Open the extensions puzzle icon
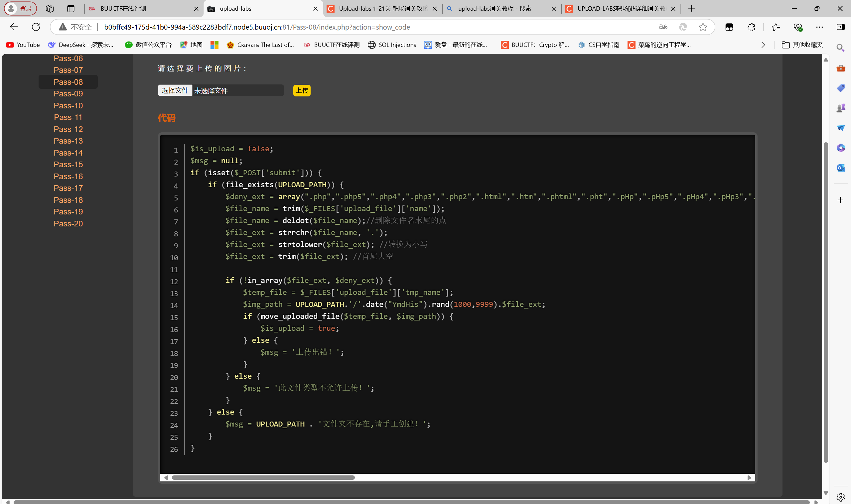The image size is (851, 504). [751, 27]
